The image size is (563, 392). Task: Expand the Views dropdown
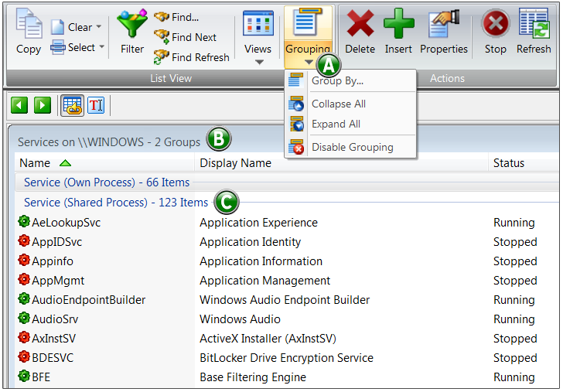(258, 62)
